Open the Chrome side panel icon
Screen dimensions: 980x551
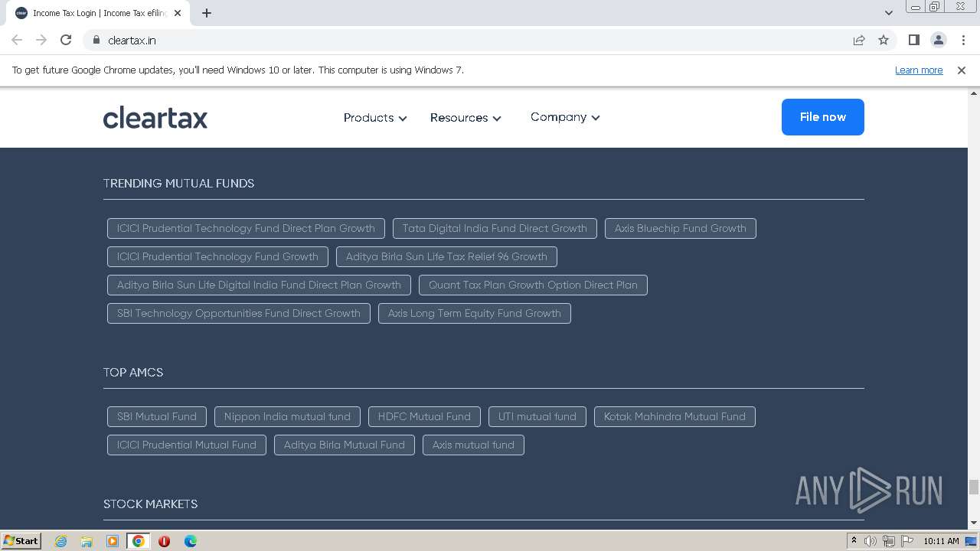[x=913, y=40]
